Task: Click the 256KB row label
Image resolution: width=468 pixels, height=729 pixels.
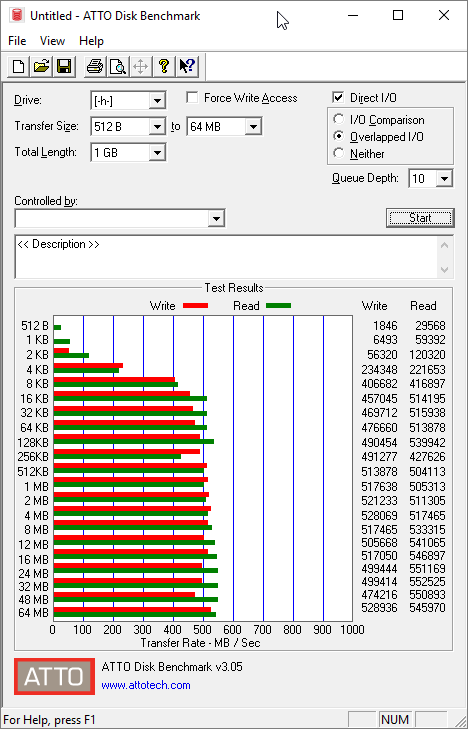Action: click(33, 457)
